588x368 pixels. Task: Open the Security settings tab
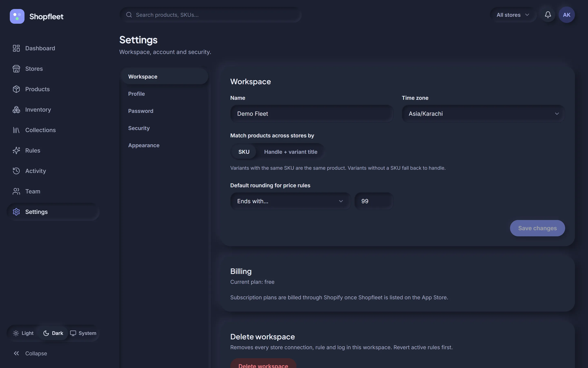point(165,128)
